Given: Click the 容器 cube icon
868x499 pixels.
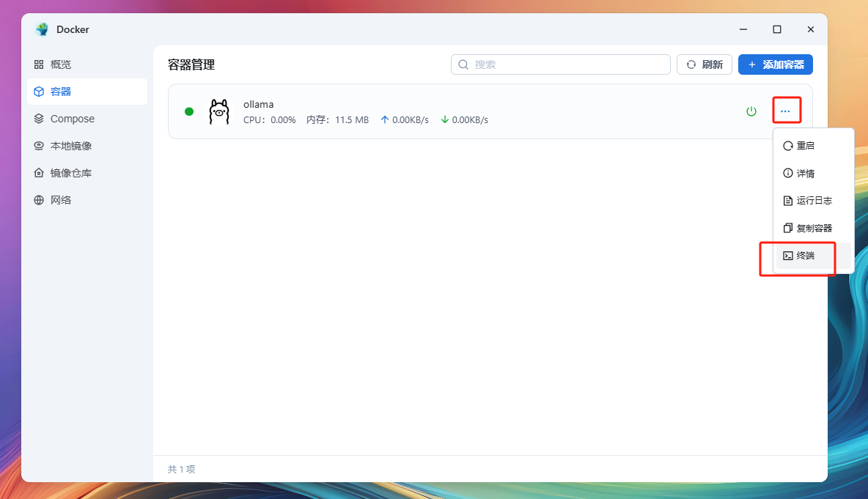Looking at the screenshot, I should (x=39, y=92).
